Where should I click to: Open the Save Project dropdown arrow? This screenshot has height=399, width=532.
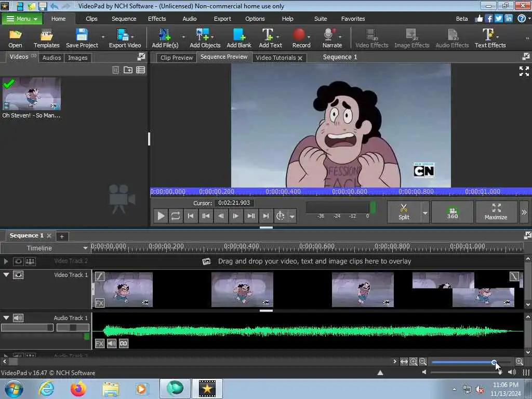click(x=103, y=37)
